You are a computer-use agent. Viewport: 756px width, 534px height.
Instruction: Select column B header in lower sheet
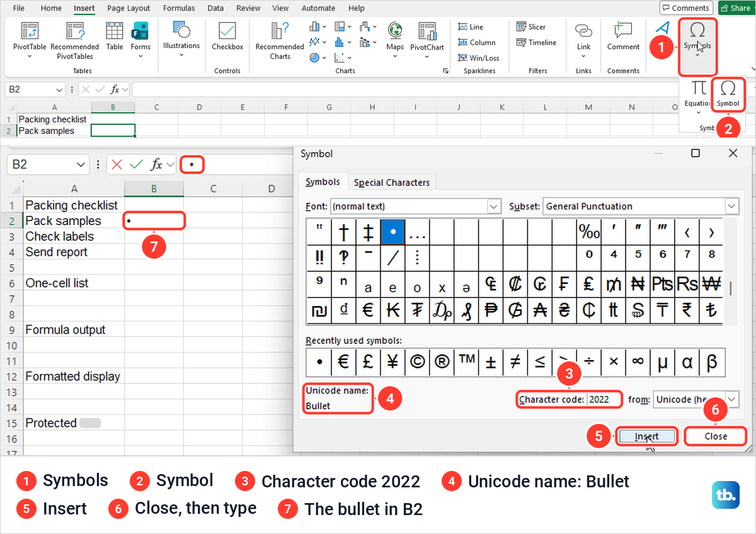click(154, 189)
